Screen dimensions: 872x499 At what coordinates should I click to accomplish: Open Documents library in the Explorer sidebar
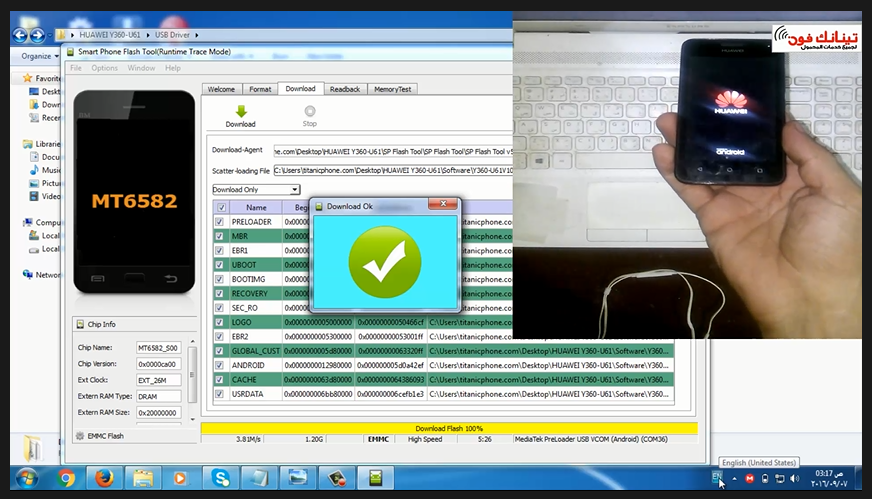pyautogui.click(x=44, y=157)
